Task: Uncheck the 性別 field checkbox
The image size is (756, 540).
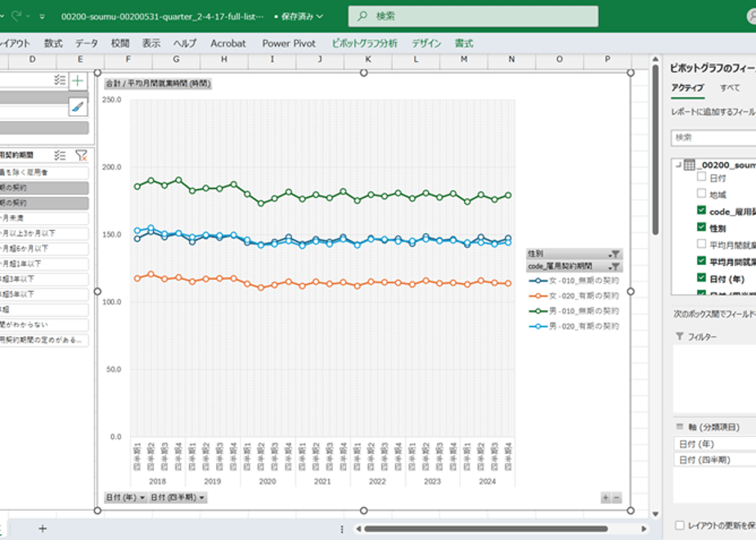Action: click(x=701, y=227)
